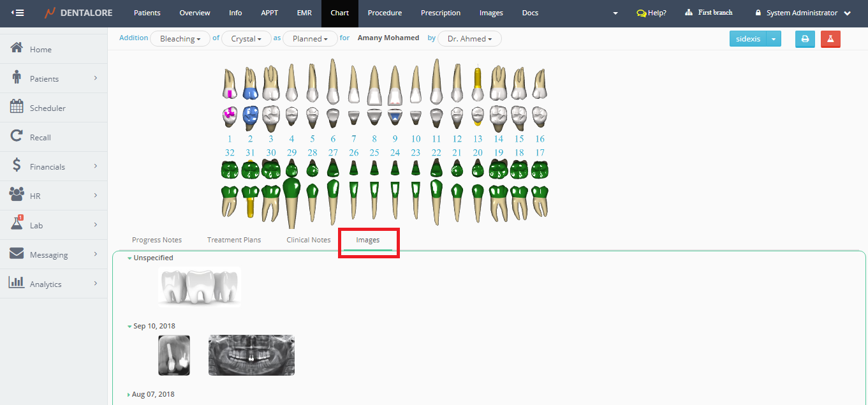868x405 pixels.
Task: Expand the Aug 07, 2018 image group
Action: (x=129, y=395)
